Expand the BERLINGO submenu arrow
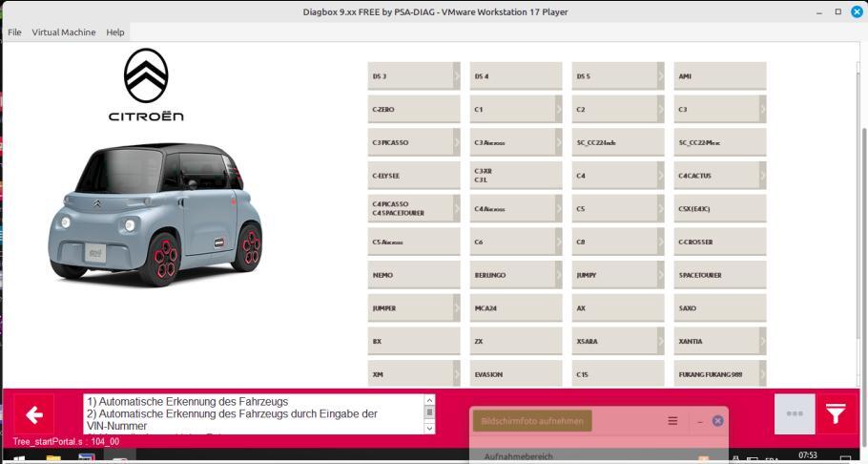Screen dimensions: 868x464 559,275
